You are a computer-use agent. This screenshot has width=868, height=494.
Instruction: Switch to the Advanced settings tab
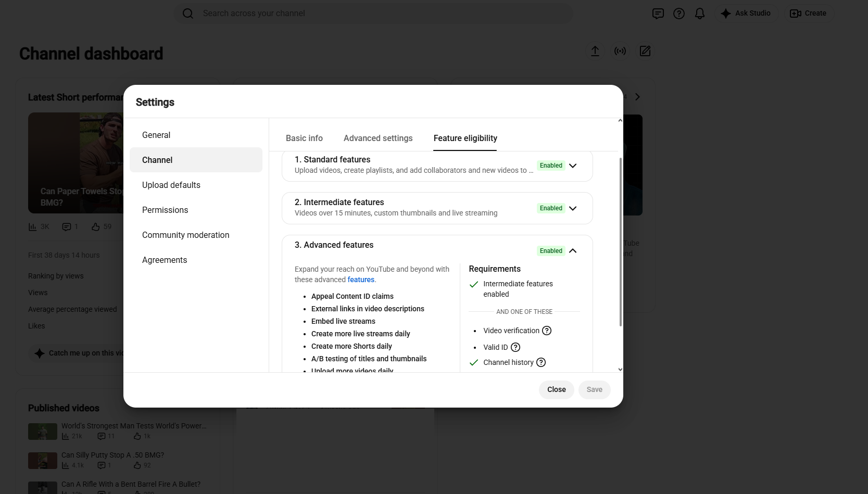(x=378, y=138)
